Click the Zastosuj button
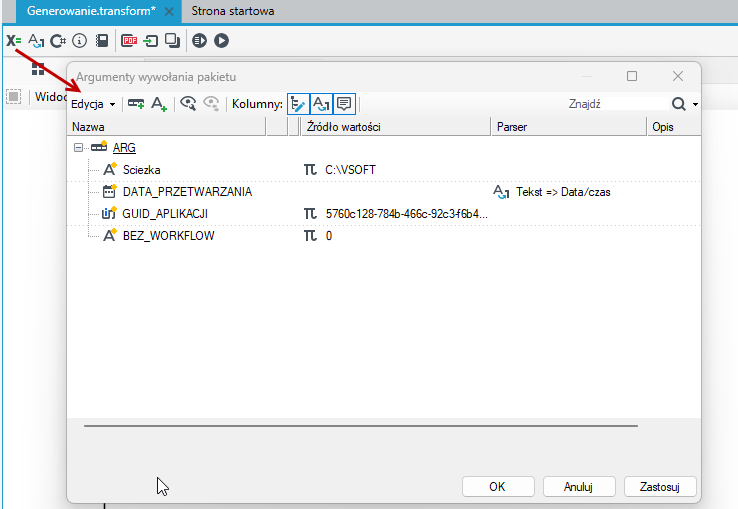Image resolution: width=738 pixels, height=509 pixels. click(x=660, y=486)
